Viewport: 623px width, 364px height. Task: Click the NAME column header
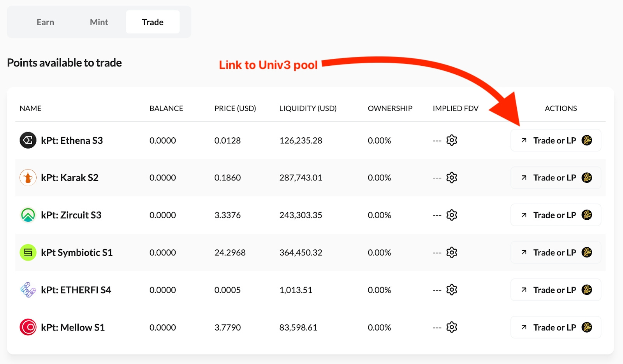coord(30,108)
